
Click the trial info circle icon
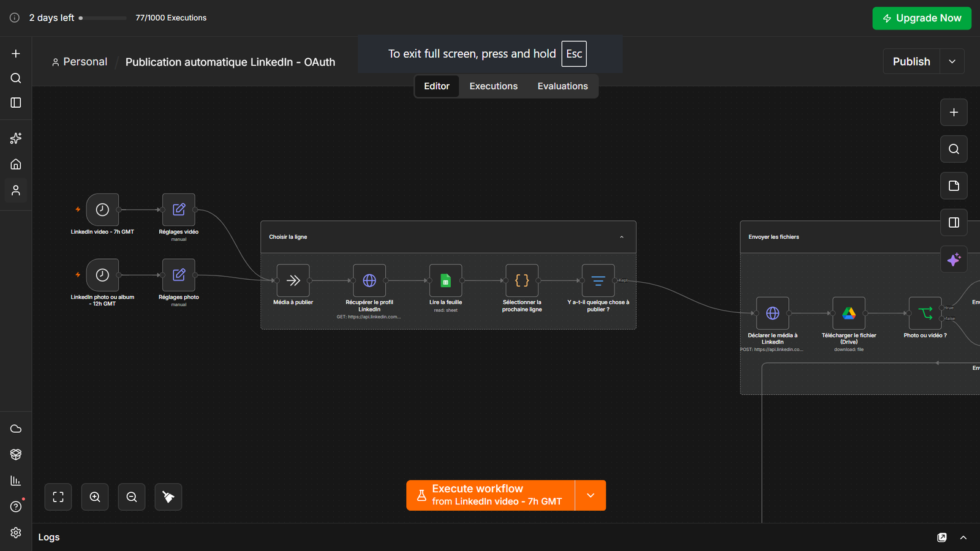pyautogui.click(x=15, y=18)
